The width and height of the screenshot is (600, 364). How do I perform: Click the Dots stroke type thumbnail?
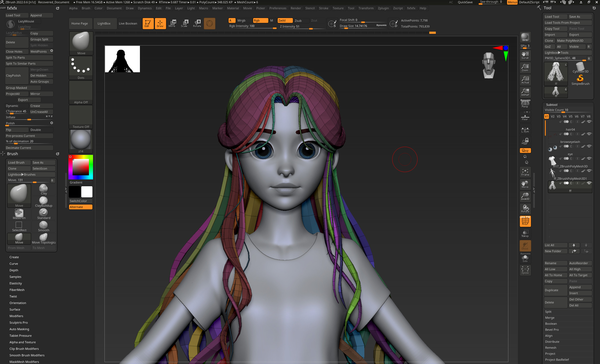coord(81,68)
